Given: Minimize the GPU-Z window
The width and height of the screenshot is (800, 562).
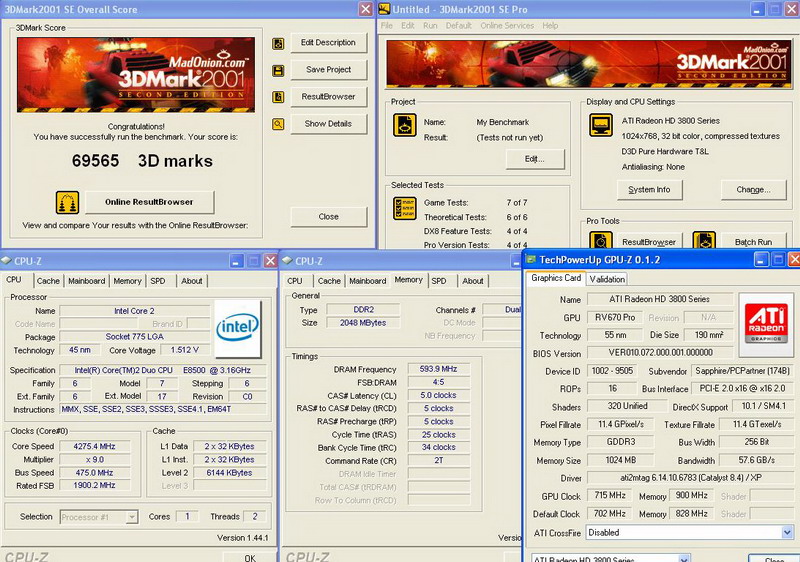Looking at the screenshot, I should coord(760,260).
